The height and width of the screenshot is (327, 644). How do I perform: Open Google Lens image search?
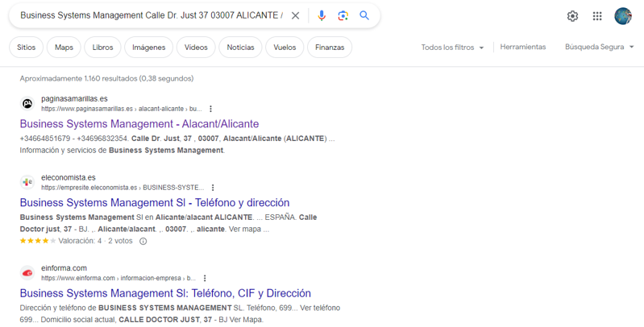[343, 15]
